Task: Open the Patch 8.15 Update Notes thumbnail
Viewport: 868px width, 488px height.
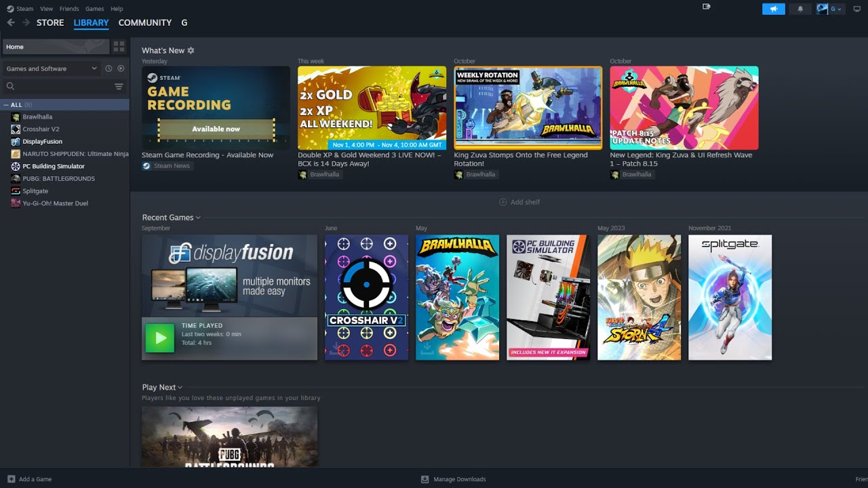Action: [x=684, y=108]
